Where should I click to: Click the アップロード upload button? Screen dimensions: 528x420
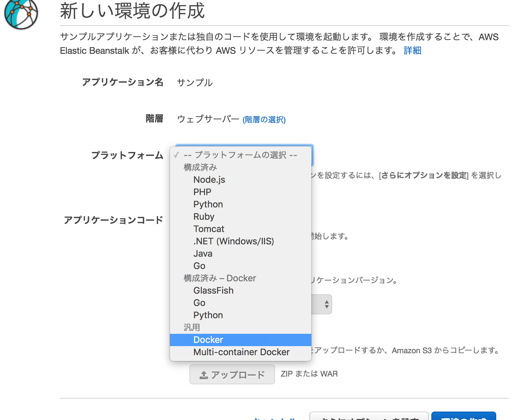point(232,374)
